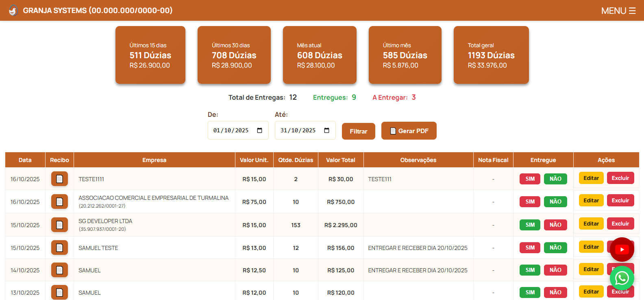Viewport: 644px width, 300px height.
Task: Open receipt icon for SAMUEL TESTE row
Action: tap(59, 247)
